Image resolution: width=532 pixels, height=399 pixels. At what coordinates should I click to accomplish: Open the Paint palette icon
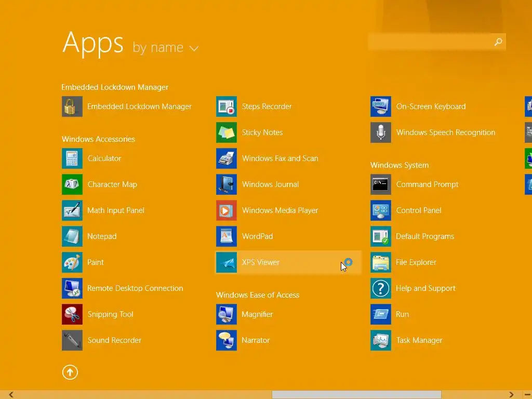(72, 262)
